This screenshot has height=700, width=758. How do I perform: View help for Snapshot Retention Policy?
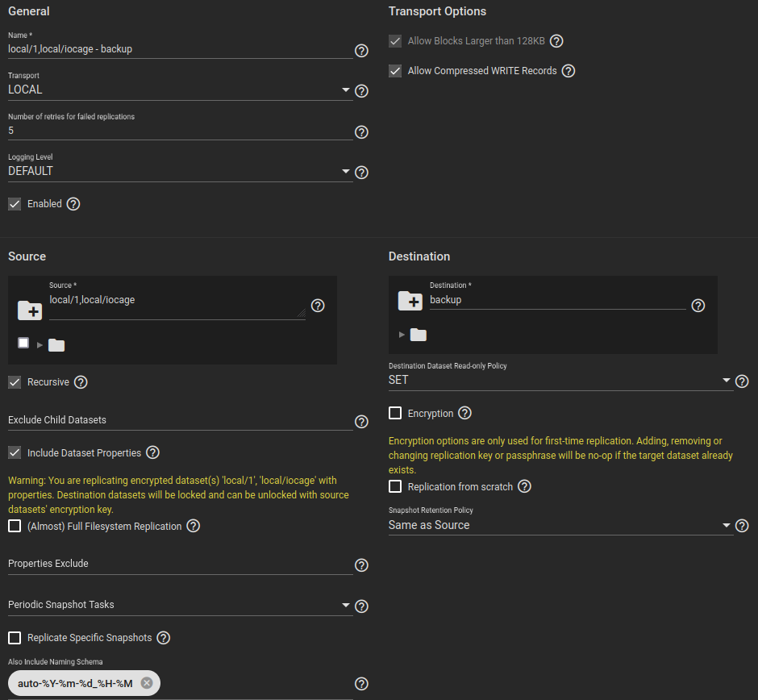pos(742,526)
